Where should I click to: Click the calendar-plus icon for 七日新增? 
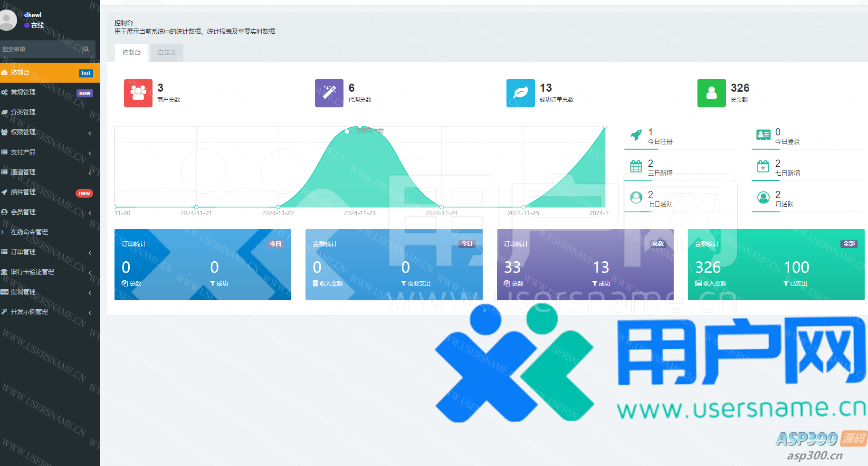point(763,166)
